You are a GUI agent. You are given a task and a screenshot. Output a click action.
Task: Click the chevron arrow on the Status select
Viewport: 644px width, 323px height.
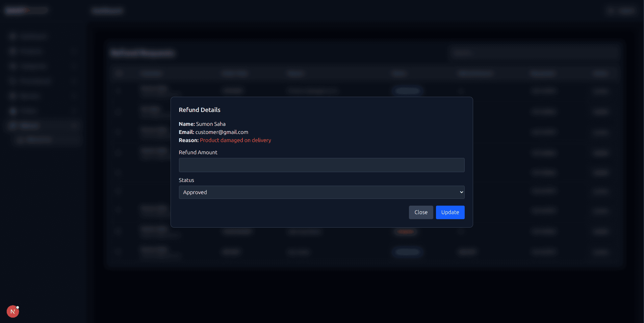461,192
